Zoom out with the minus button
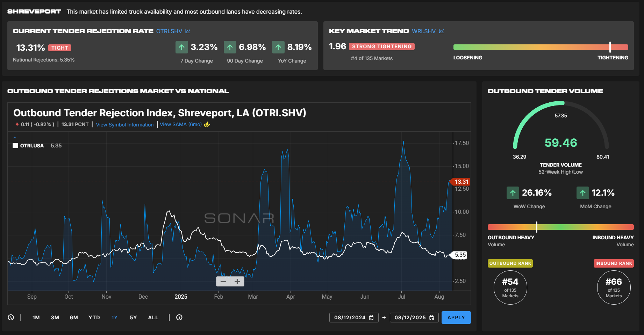 [223, 281]
